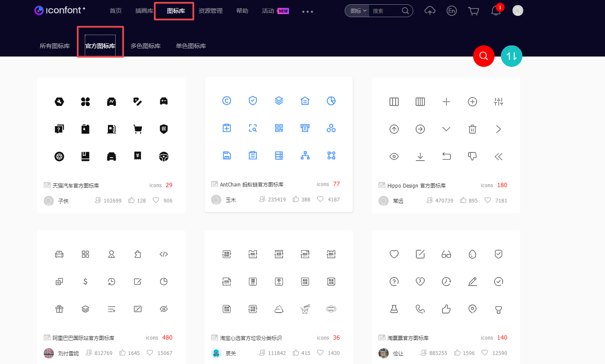Image resolution: width=605 pixels, height=364 pixels.
Task: Click phone handset icon in 淘票票 card
Action: point(420,309)
